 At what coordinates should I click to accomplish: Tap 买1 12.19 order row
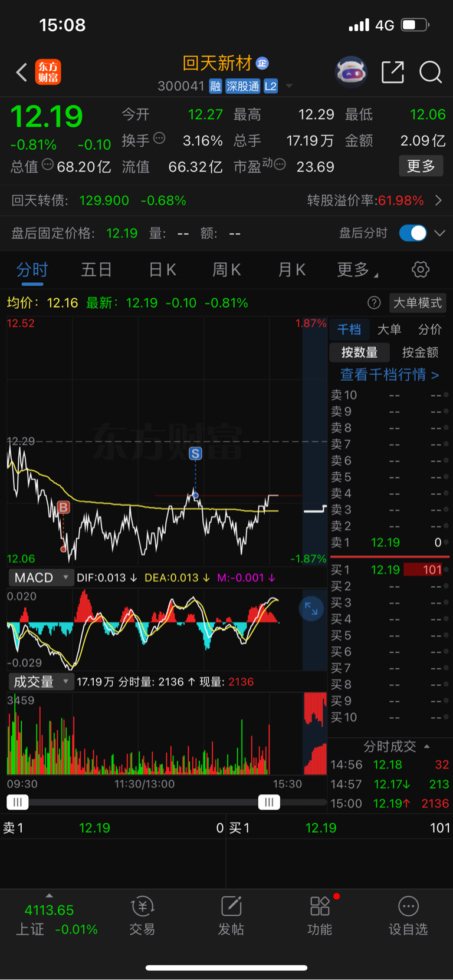[x=388, y=570]
